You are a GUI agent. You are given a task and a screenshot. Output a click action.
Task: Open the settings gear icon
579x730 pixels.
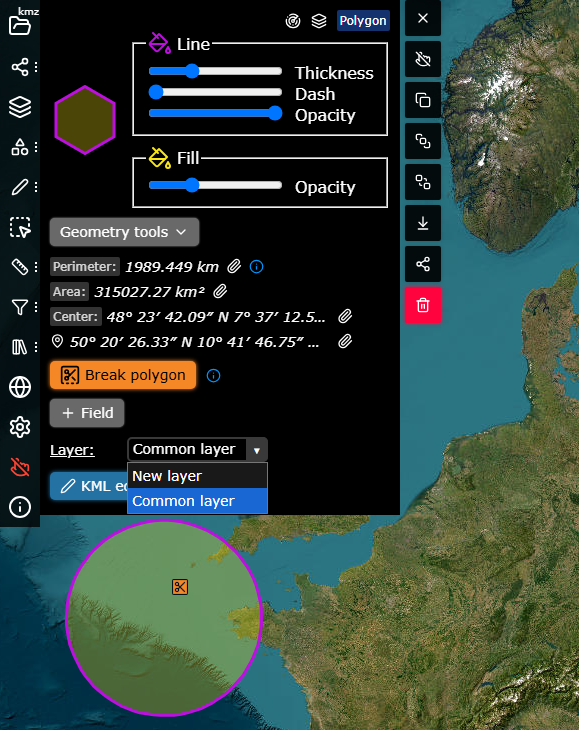[x=20, y=427]
